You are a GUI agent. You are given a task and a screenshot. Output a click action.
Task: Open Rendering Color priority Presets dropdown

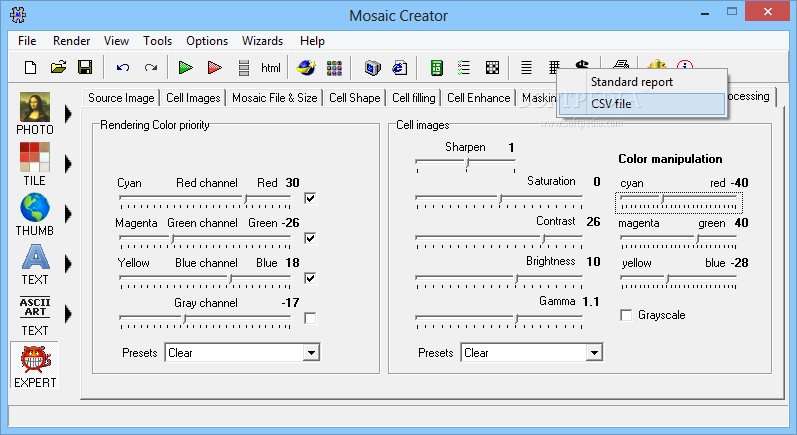click(x=311, y=353)
